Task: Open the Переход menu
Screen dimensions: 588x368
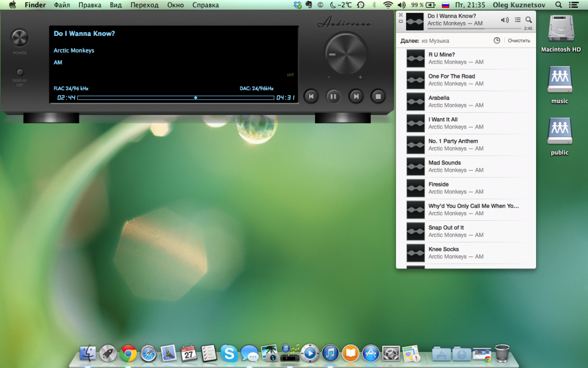Action: click(145, 5)
